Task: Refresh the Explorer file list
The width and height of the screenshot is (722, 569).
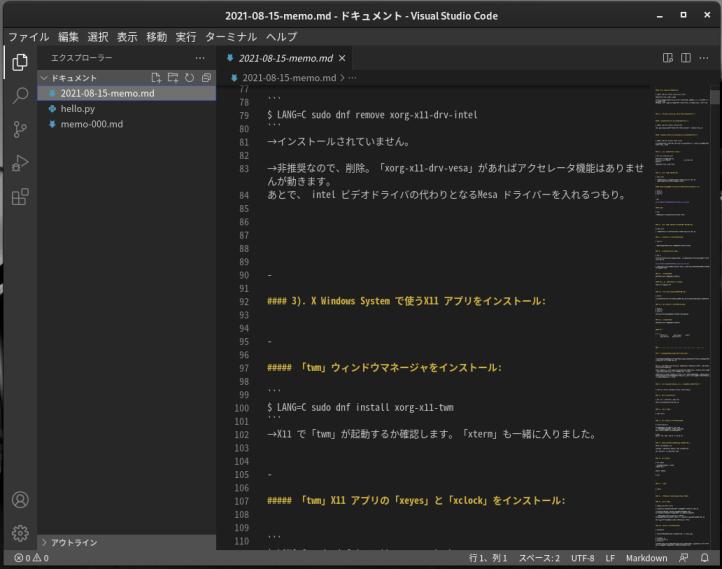Action: pos(189,77)
